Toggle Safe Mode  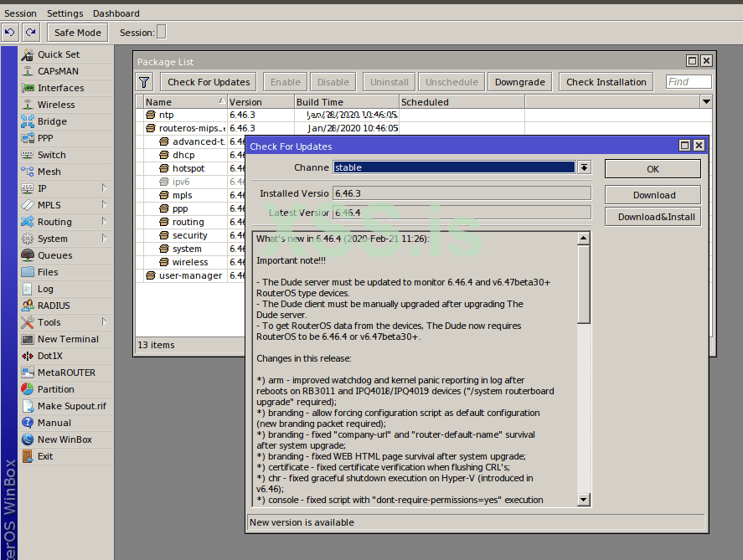(77, 33)
